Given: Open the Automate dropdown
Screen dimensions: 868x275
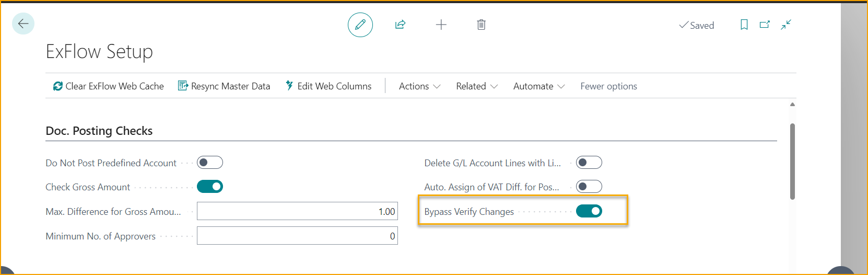Looking at the screenshot, I should (x=539, y=86).
